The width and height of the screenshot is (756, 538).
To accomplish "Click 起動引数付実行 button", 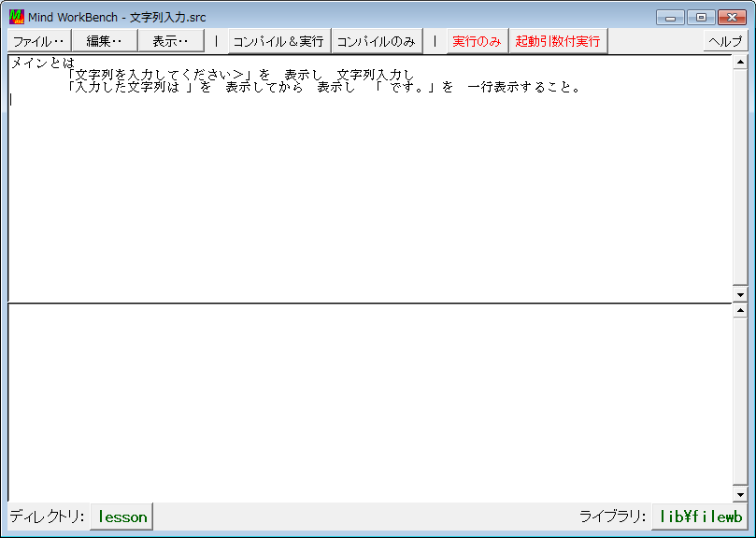I will coord(558,41).
